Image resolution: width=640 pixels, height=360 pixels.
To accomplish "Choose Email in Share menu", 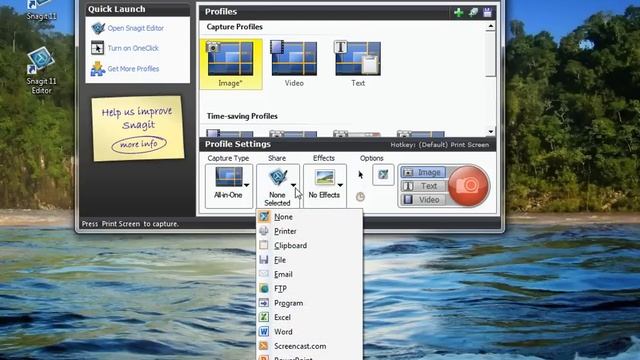I will [309, 274].
